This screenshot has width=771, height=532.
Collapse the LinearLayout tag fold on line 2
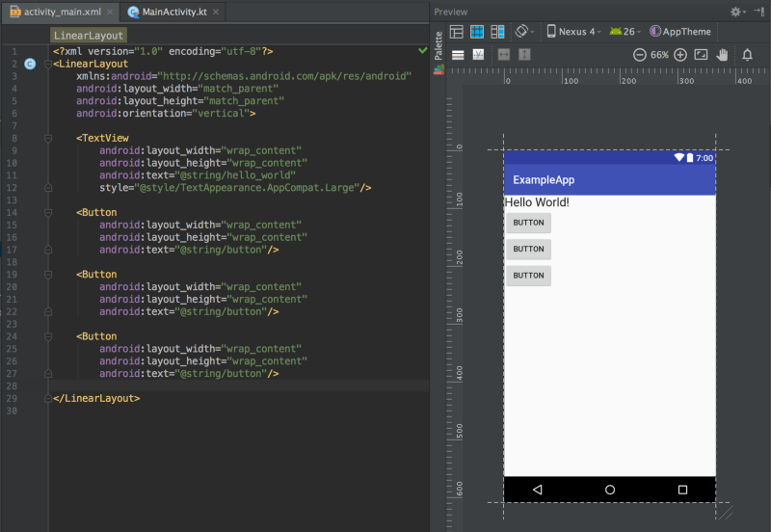(x=48, y=64)
